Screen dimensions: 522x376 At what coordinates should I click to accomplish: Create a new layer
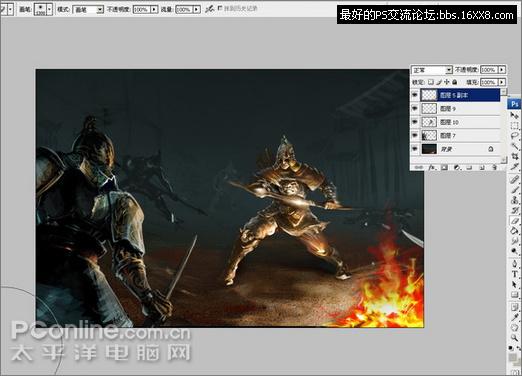(482, 167)
